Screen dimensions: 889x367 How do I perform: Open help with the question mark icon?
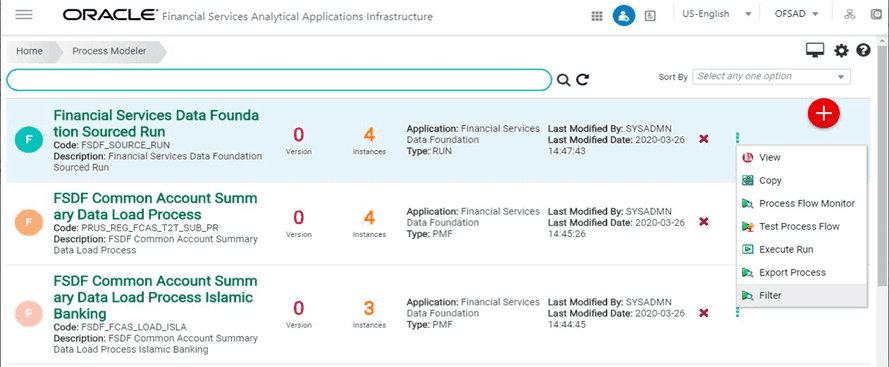[x=863, y=50]
